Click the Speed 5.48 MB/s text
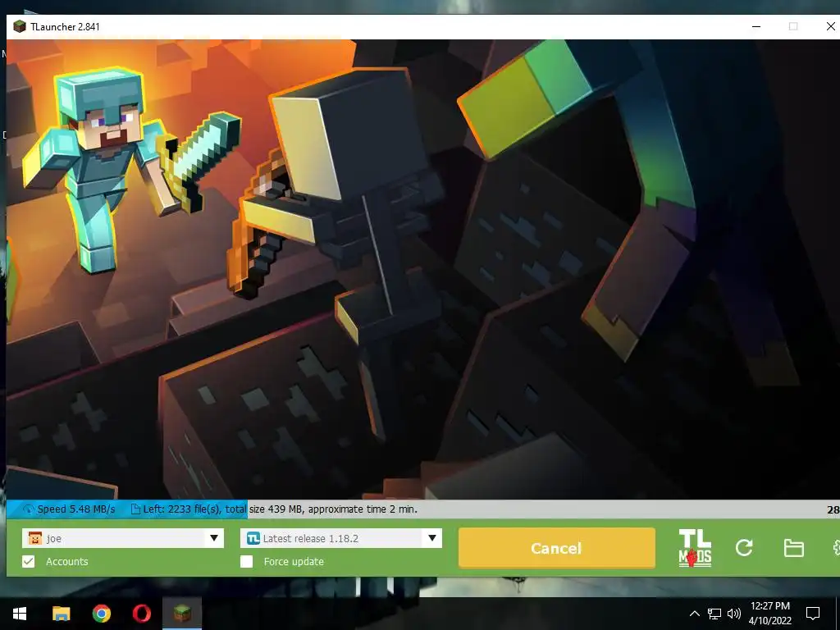 pos(76,509)
